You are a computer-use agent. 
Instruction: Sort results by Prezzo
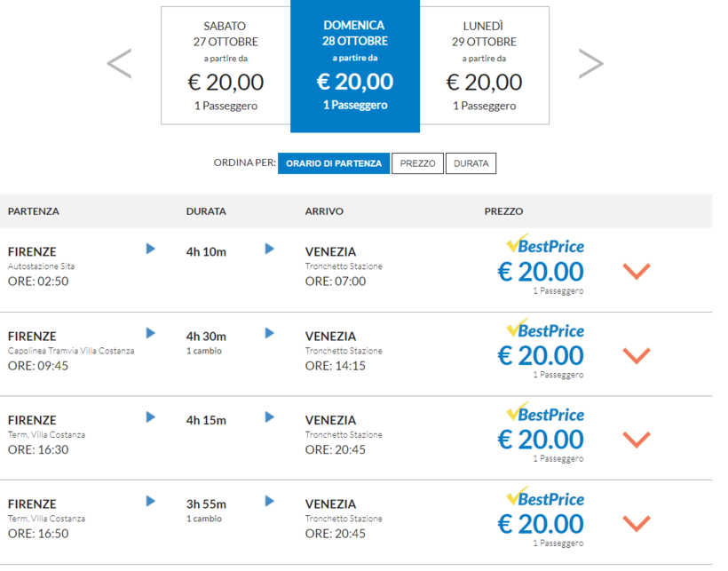(417, 163)
